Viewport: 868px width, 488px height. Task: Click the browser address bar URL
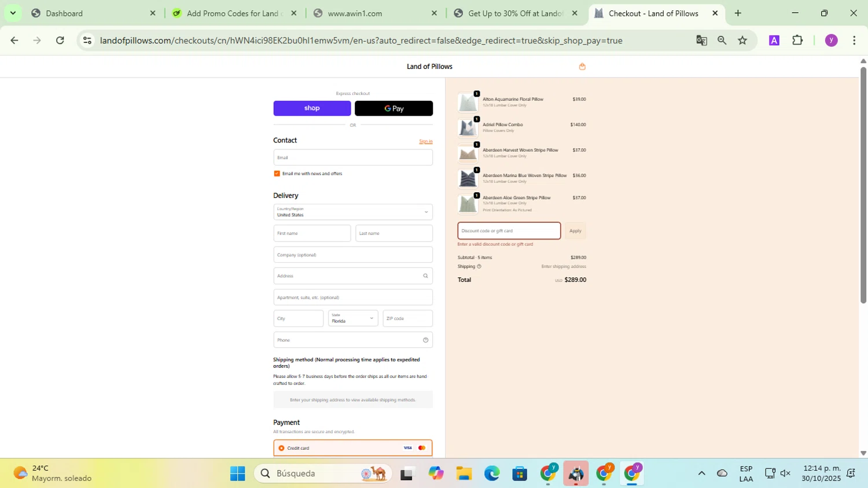coord(361,41)
